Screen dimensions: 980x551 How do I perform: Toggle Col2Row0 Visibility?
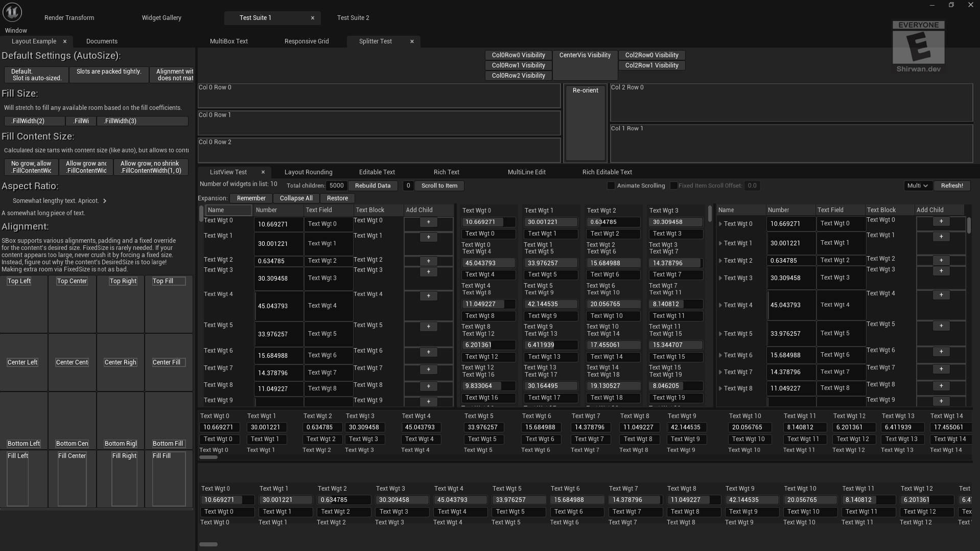[x=651, y=55]
